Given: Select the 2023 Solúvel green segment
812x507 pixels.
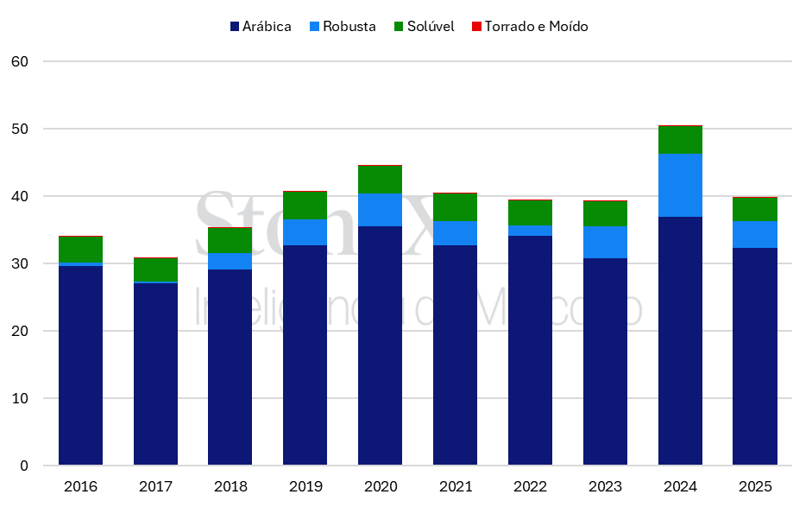Looking at the screenshot, I should 606,213.
